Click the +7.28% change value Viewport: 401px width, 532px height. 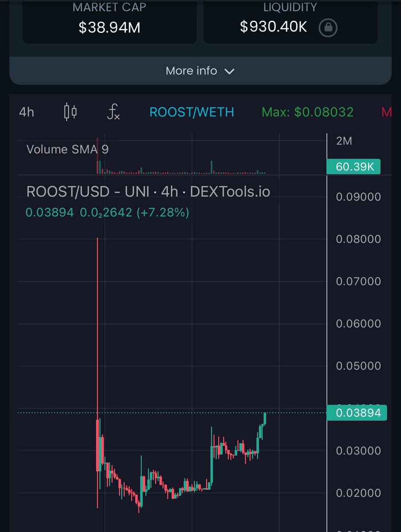[x=162, y=213]
